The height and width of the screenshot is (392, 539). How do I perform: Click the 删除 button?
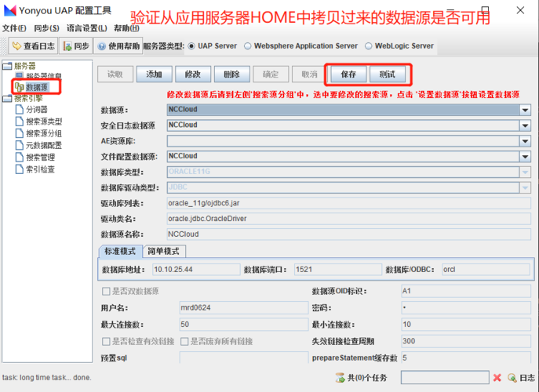(232, 74)
